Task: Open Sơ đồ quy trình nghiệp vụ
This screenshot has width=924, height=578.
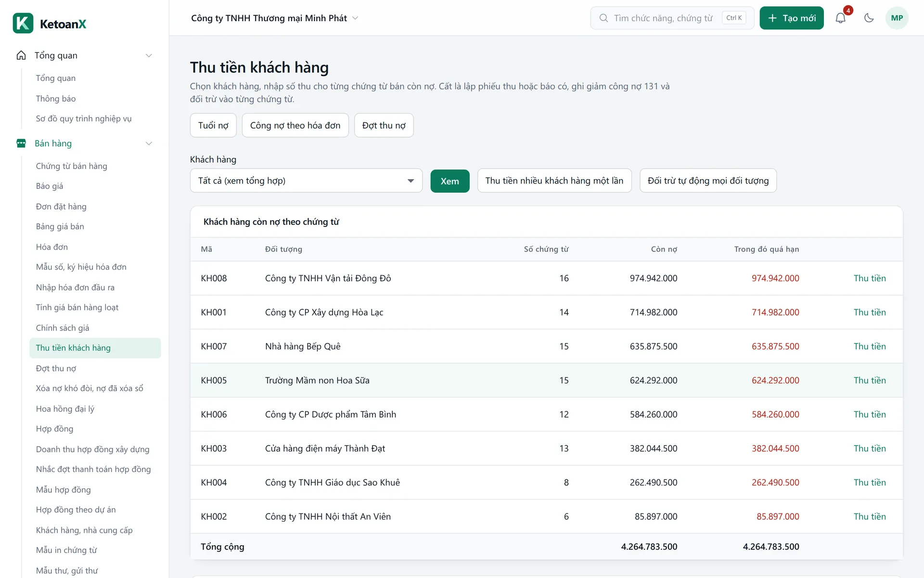Action: click(84, 118)
